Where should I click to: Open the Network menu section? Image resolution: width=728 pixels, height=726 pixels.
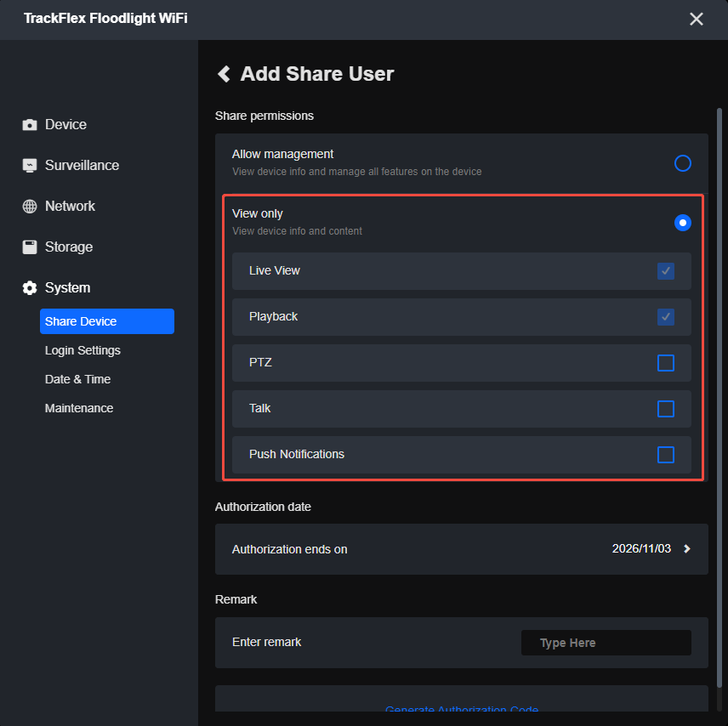70,207
